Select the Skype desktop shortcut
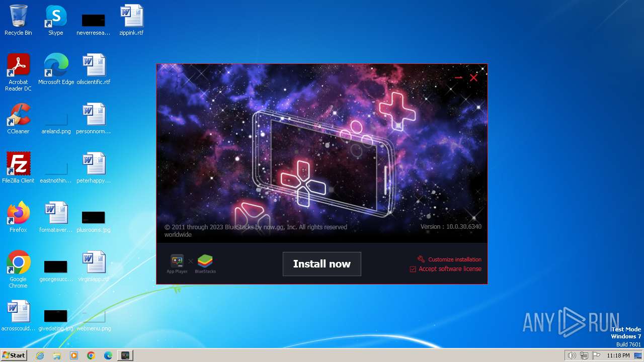This screenshot has width=644, height=362. pos(56,20)
